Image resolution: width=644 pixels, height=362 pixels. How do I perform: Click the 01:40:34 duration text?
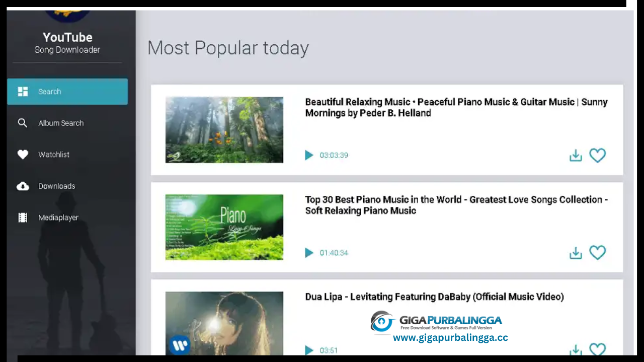334,253
